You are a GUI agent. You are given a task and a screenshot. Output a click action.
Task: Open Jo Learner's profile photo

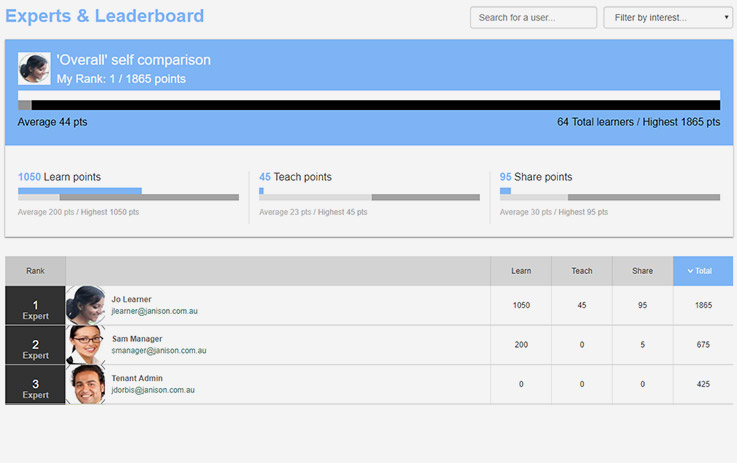86,305
